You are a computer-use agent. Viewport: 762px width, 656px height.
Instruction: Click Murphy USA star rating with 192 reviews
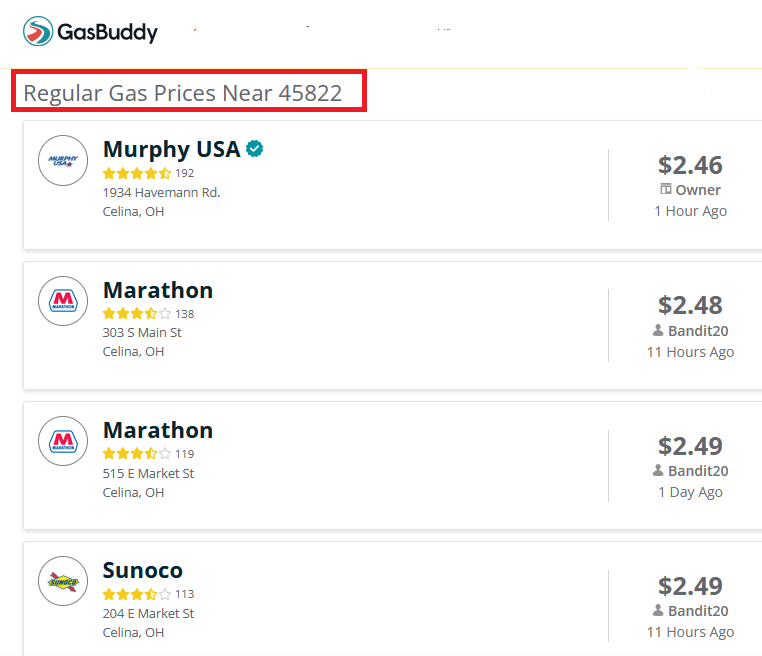point(137,173)
